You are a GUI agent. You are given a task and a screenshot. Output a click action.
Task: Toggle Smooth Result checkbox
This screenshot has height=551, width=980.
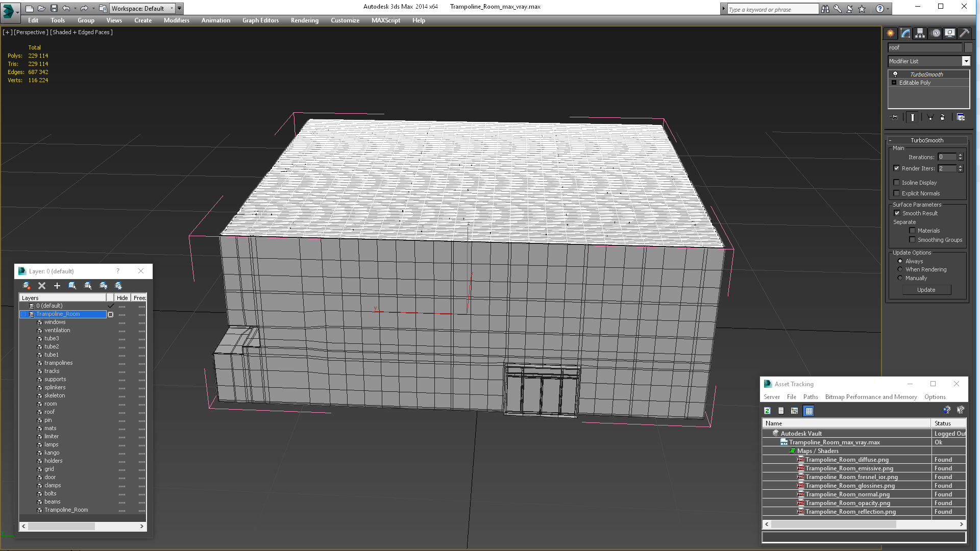pyautogui.click(x=897, y=213)
